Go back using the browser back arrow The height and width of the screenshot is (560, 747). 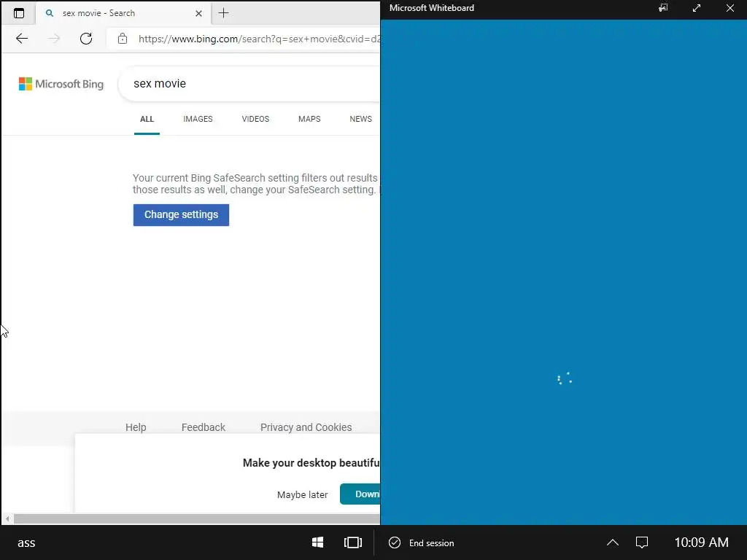point(22,39)
